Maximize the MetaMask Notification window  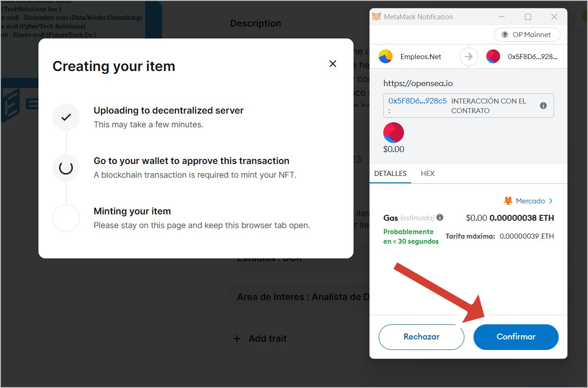(x=528, y=17)
